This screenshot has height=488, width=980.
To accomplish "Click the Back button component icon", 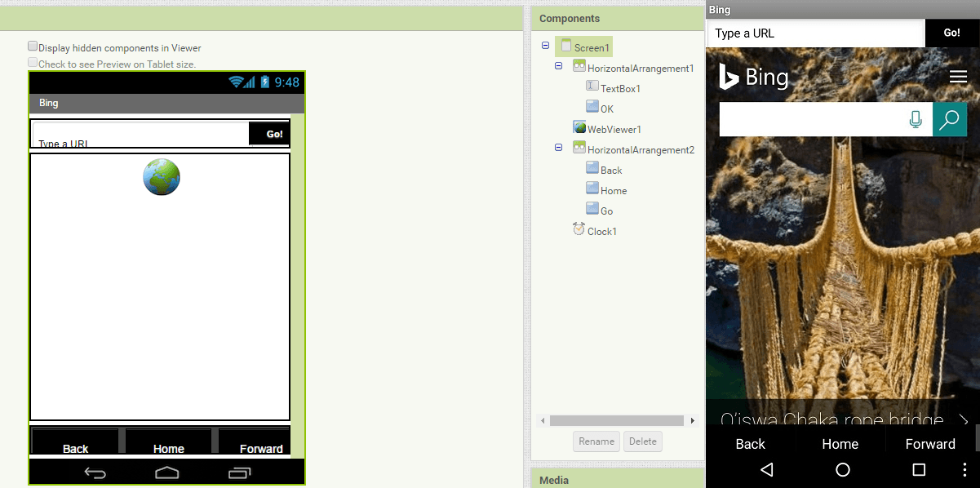I will (x=592, y=168).
